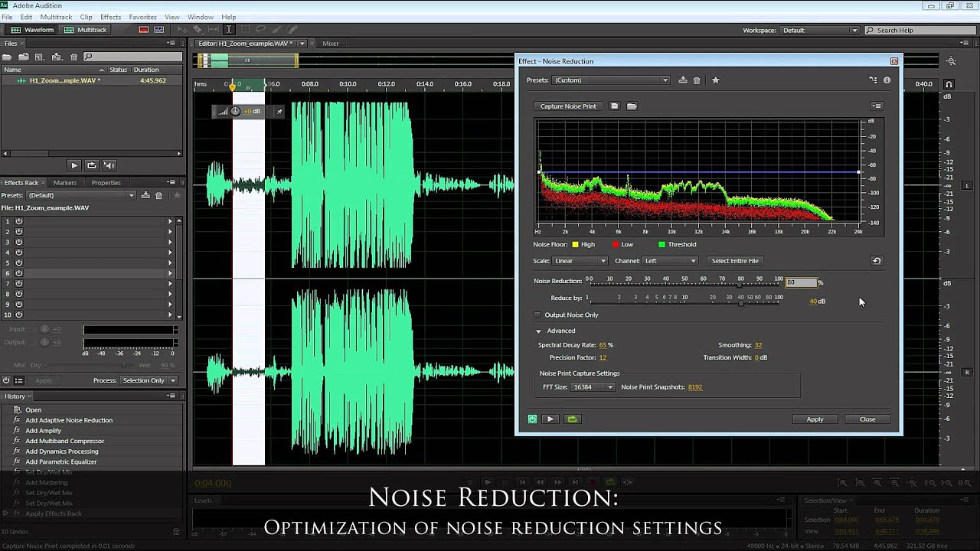Collapse the Advanced section
This screenshot has width=980, height=551.
pos(538,331)
